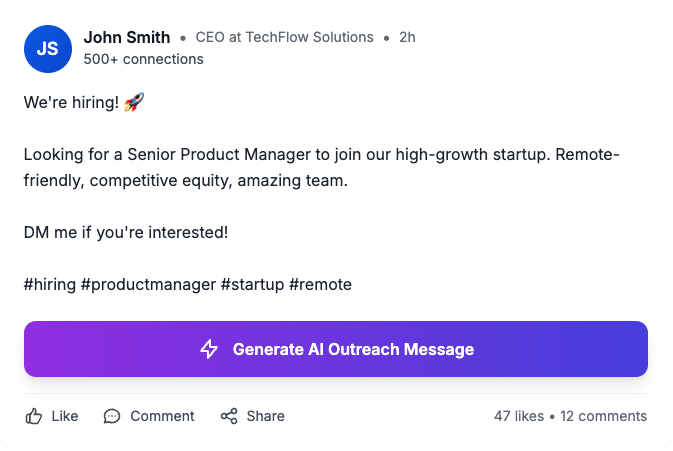The width and height of the screenshot is (673, 451).
Task: Click the 500+ connections text
Action: pos(143,59)
